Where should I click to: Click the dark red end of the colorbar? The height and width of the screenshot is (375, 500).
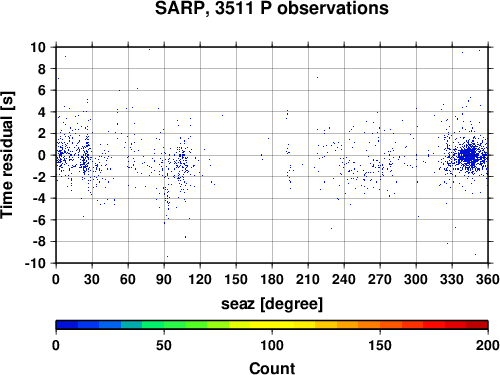(x=477, y=325)
